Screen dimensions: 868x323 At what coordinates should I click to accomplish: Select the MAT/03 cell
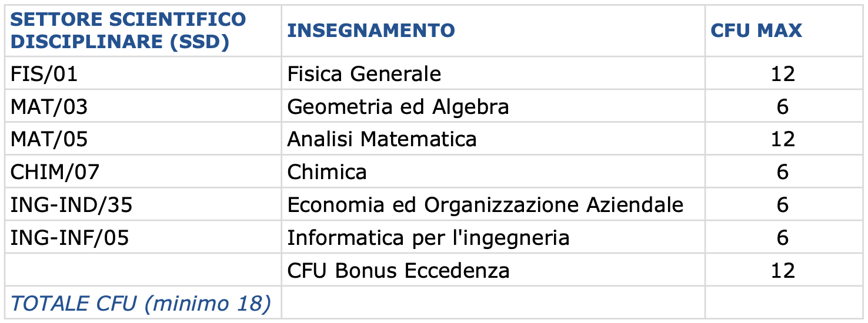[x=143, y=106]
